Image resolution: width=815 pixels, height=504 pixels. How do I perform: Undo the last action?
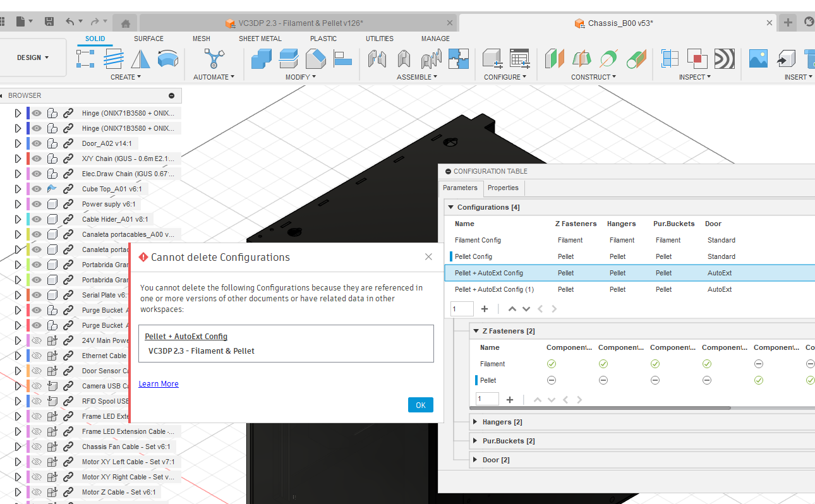(x=69, y=22)
